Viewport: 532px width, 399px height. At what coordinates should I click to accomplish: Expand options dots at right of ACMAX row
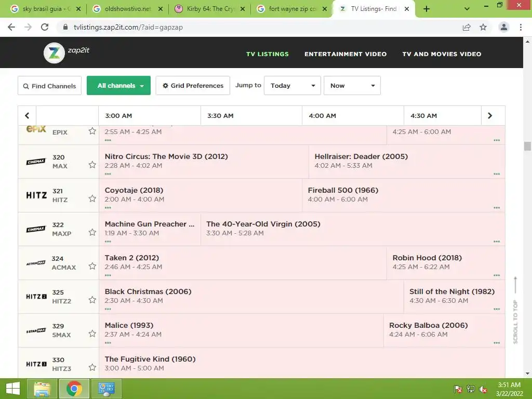(497, 275)
